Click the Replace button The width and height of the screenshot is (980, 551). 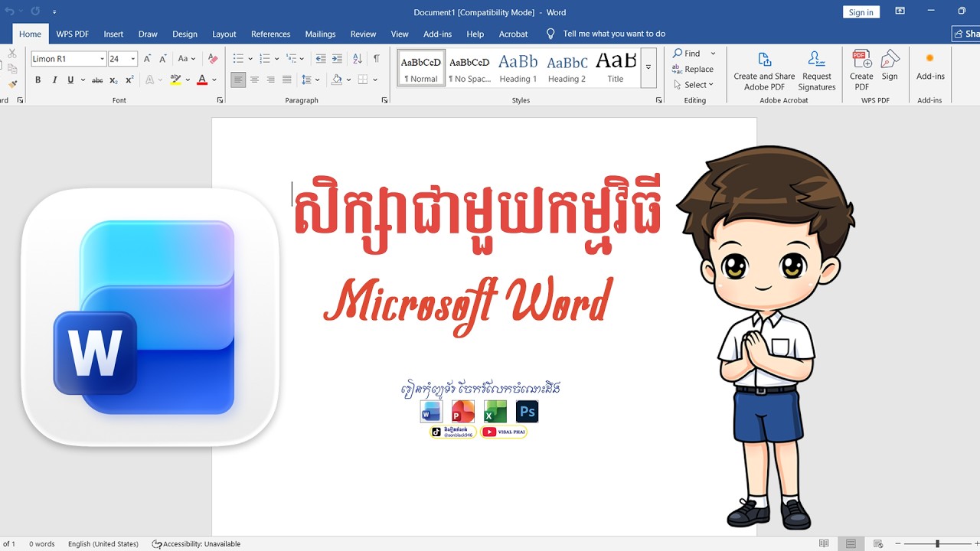pos(694,69)
